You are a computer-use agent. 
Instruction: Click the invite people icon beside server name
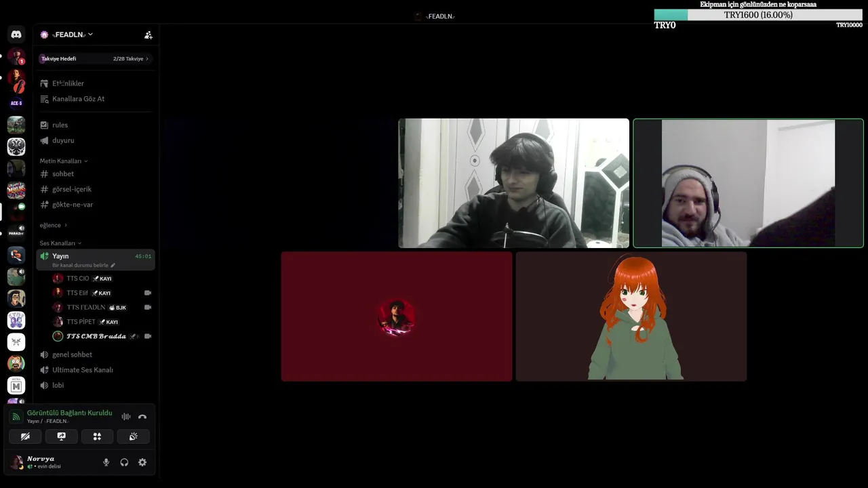coord(149,35)
